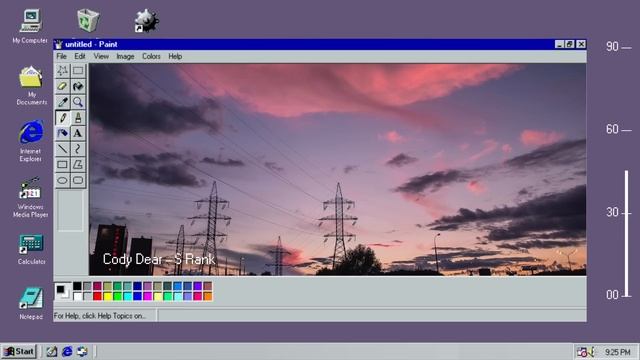
Task: Select the rectangular Select tool
Action: tap(78, 70)
